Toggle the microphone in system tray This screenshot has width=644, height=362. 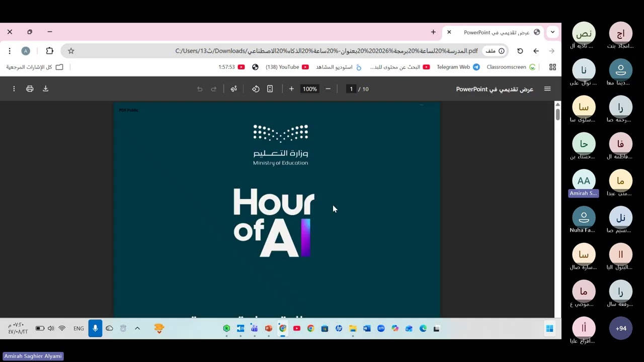click(x=95, y=328)
